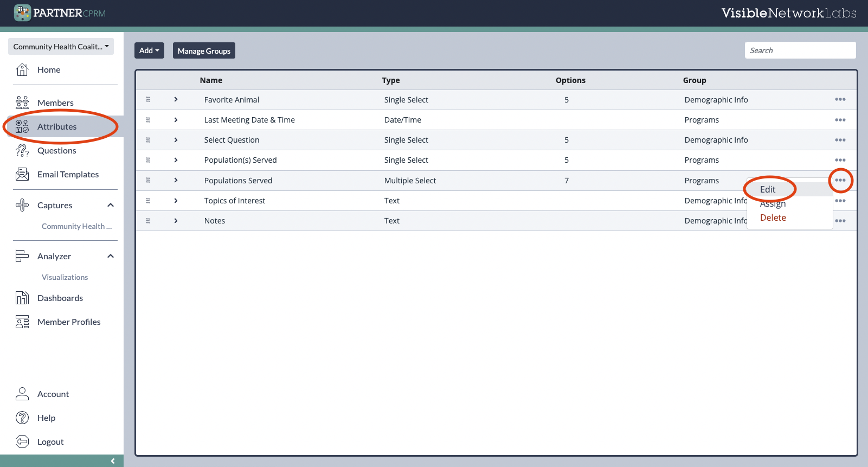
Task: Open the Visualizations link under Analyzer
Action: 65,277
